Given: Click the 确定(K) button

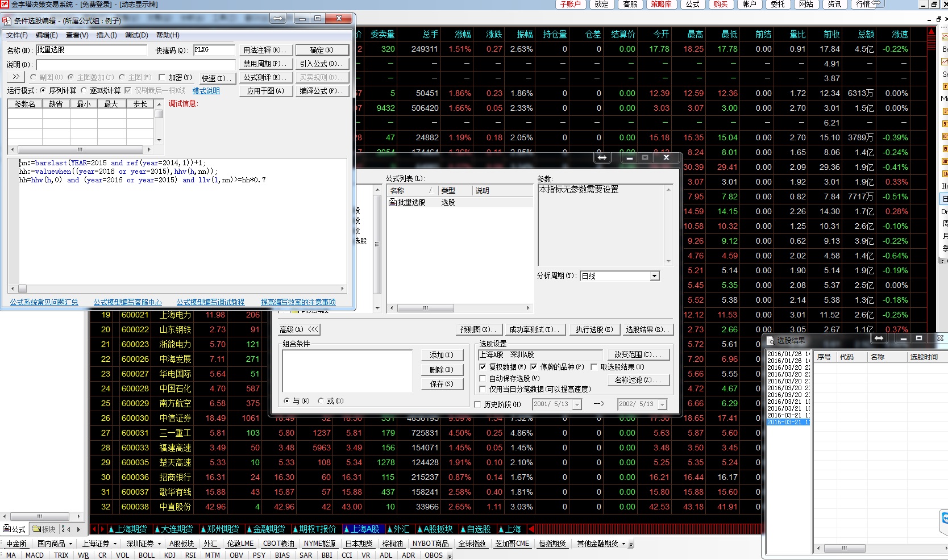Looking at the screenshot, I should coord(322,50).
